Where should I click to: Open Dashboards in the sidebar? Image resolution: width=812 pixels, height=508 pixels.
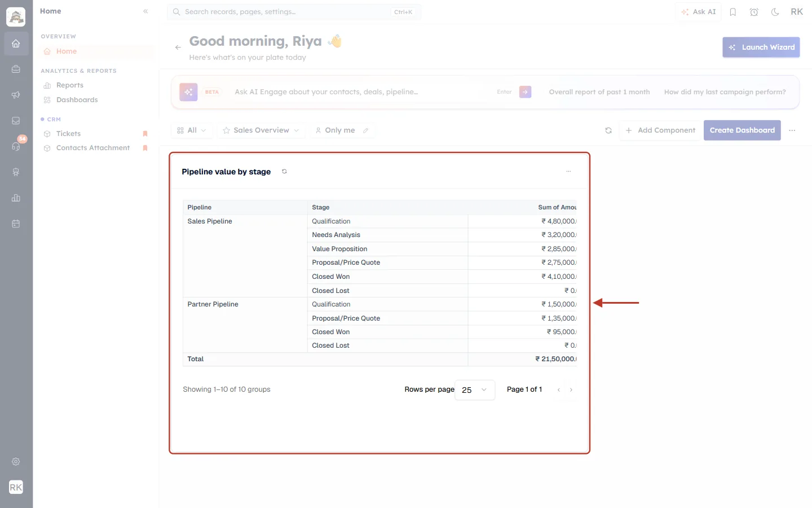pos(77,100)
